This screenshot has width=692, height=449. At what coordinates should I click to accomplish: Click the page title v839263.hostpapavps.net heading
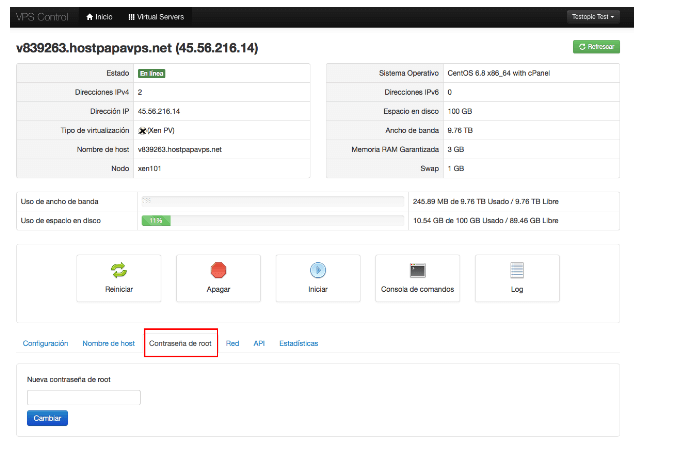pyautogui.click(x=137, y=48)
